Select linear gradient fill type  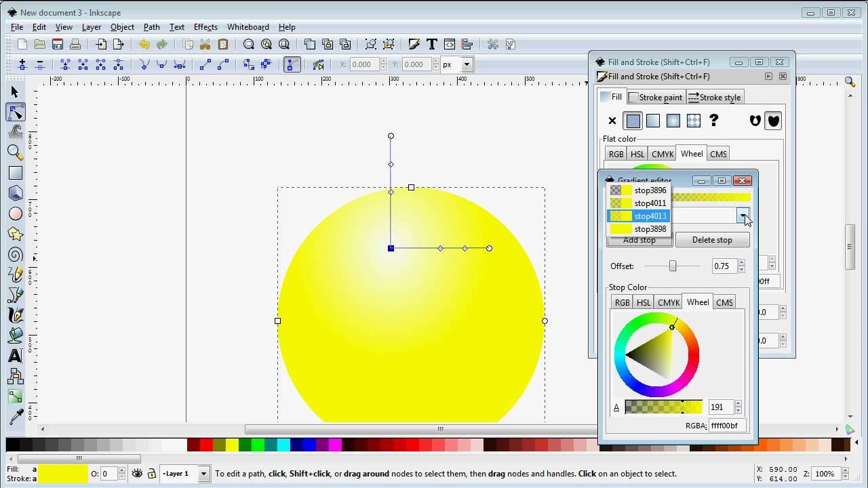(x=653, y=121)
